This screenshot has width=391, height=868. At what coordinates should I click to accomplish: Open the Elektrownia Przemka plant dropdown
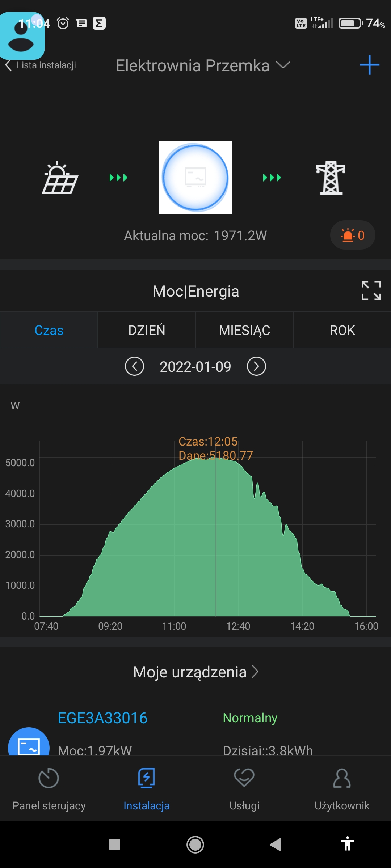point(203,65)
